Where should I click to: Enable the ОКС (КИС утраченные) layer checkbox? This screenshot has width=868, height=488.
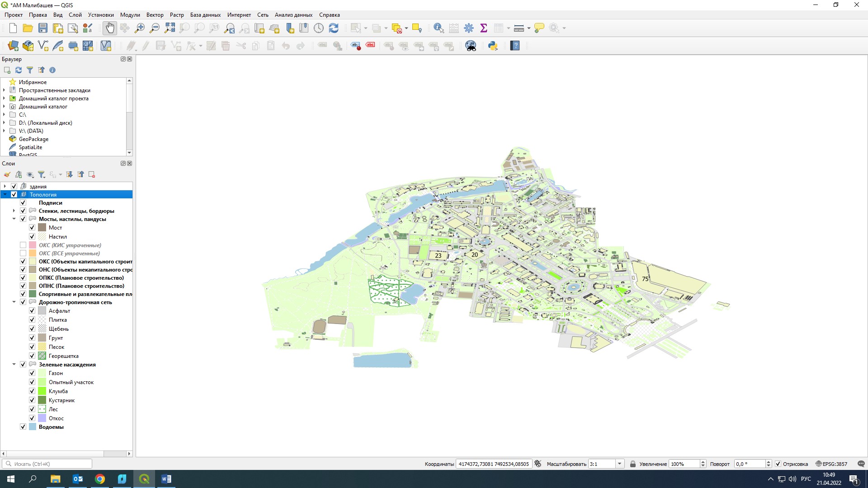pyautogui.click(x=23, y=245)
